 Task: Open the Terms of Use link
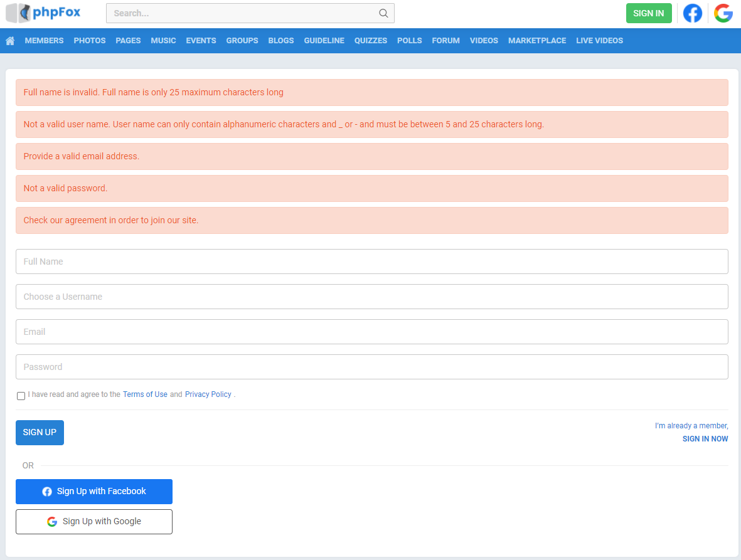pos(145,394)
